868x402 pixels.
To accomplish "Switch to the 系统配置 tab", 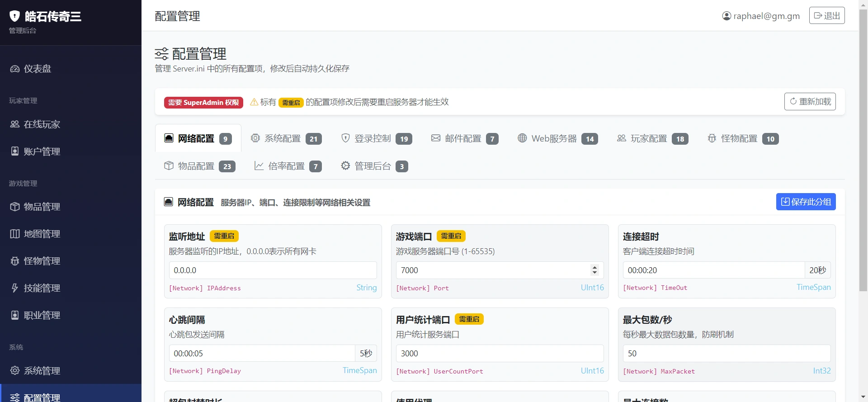I will click(286, 138).
